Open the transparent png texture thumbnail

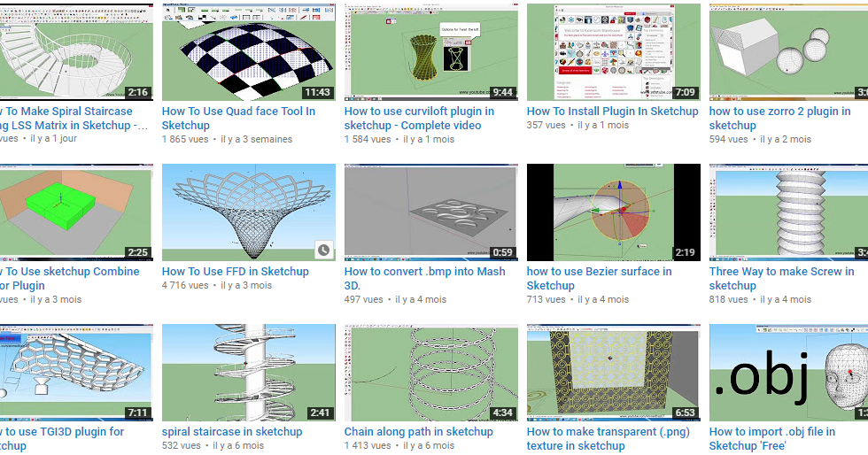pos(613,373)
